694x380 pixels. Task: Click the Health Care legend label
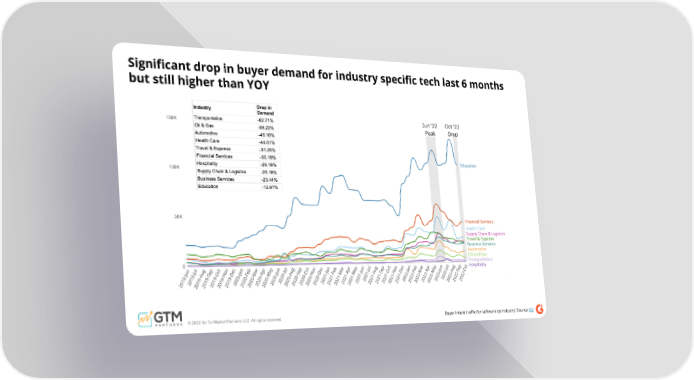click(475, 229)
